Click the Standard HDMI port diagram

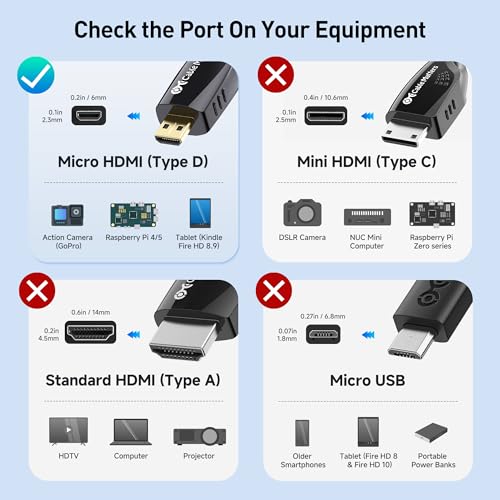pos(90,332)
